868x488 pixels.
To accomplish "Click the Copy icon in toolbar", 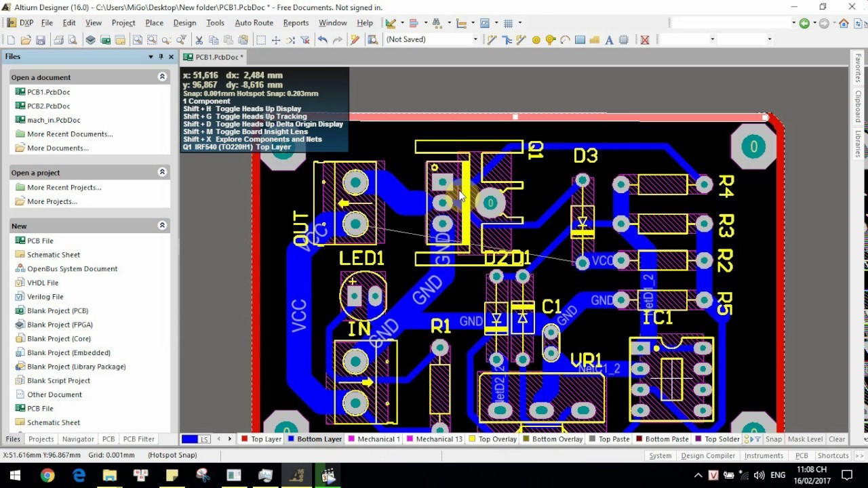I will [x=214, y=40].
